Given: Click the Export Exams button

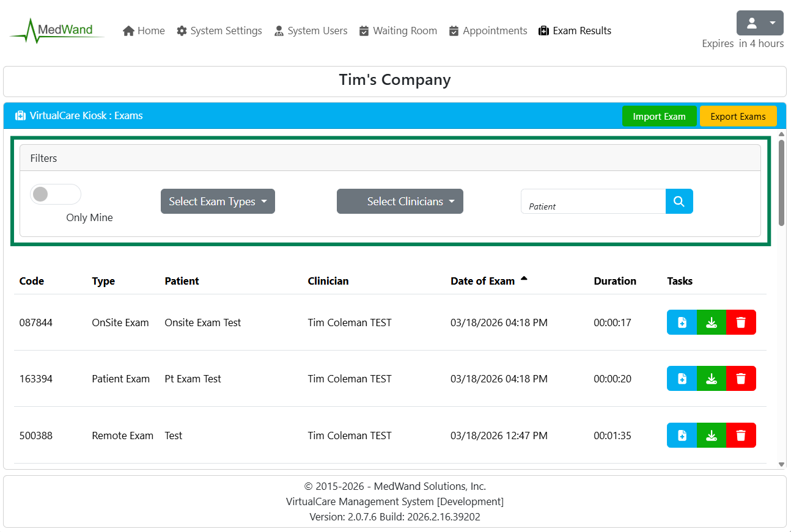Looking at the screenshot, I should (x=738, y=116).
